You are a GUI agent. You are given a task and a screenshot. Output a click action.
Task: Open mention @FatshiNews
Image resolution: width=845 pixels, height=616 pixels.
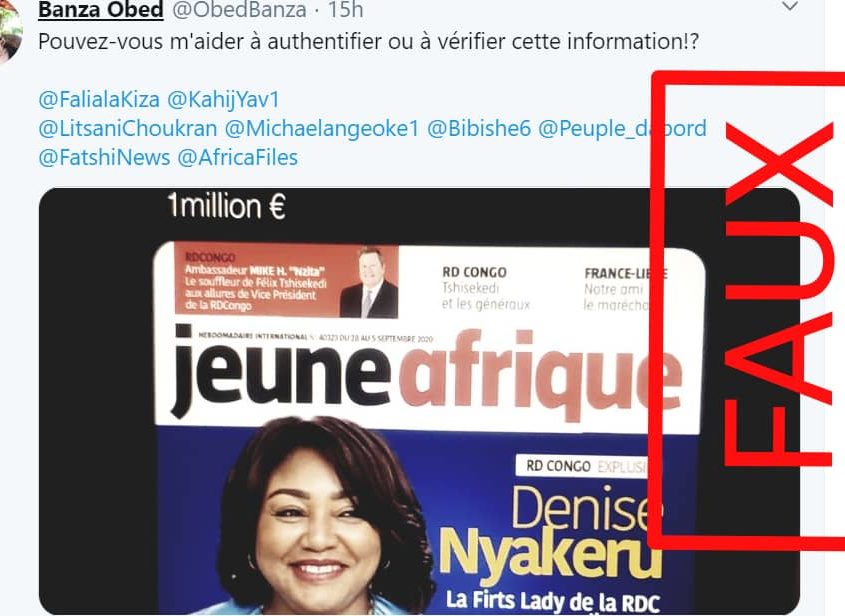[x=104, y=158]
